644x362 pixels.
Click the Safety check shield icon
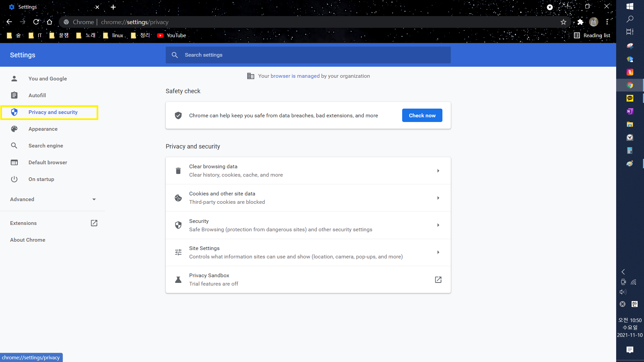178,115
